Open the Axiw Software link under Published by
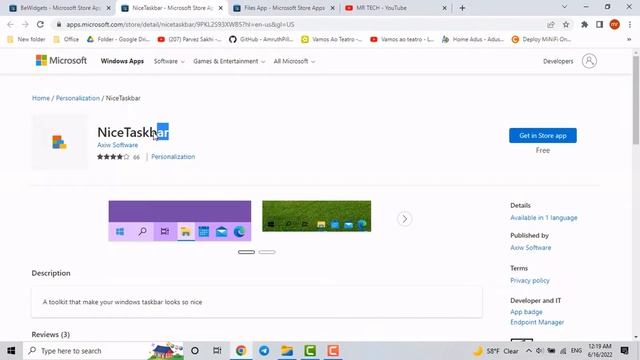The width and height of the screenshot is (640, 360). click(x=531, y=247)
